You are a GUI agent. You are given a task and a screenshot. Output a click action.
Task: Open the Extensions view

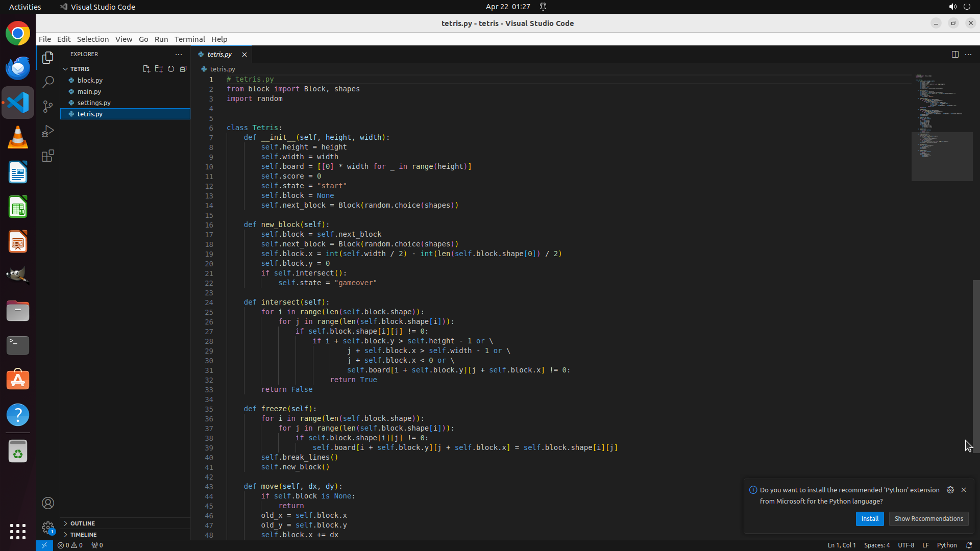pos(48,156)
